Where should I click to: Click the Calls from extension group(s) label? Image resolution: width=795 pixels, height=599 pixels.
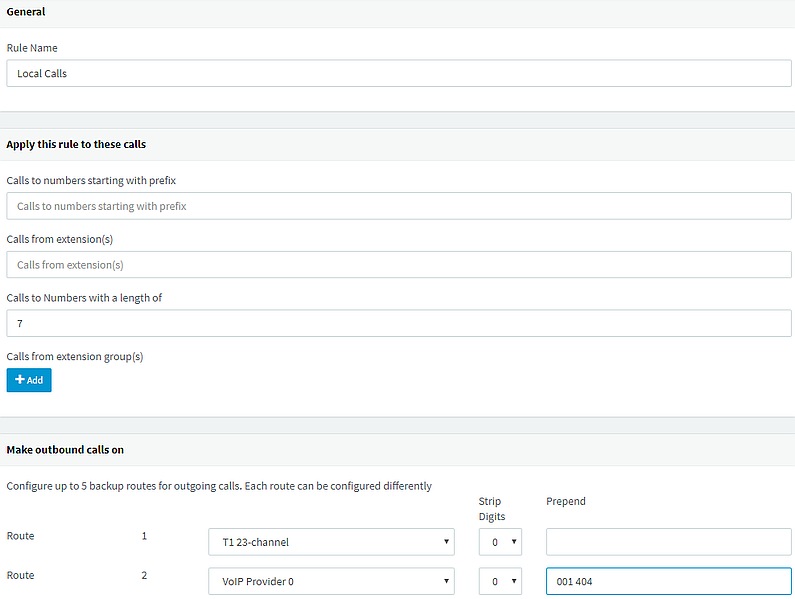point(75,357)
